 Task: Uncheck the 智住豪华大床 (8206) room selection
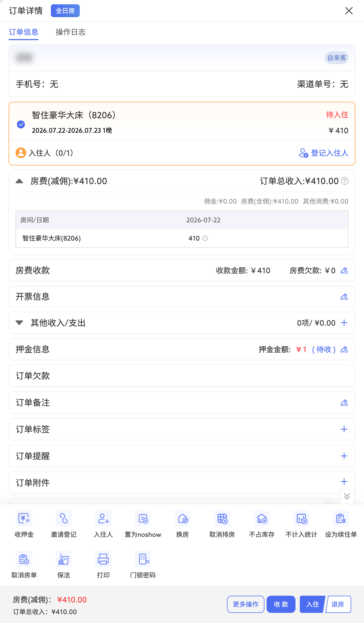click(x=21, y=124)
